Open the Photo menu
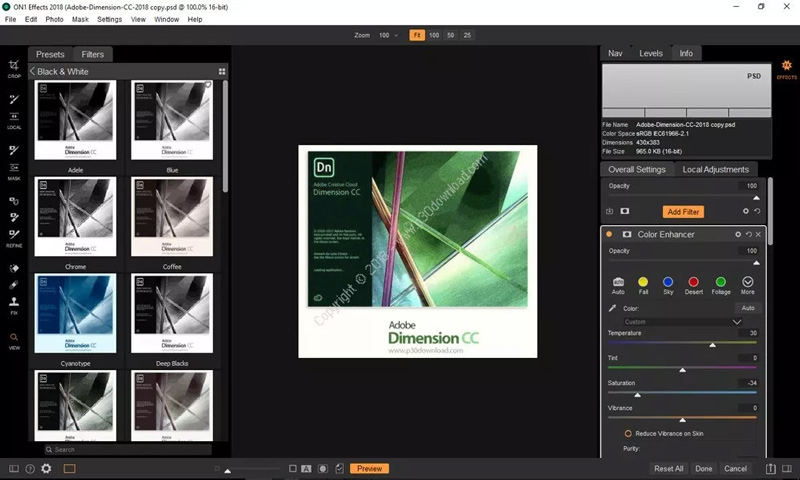This screenshot has height=480, width=800. click(x=54, y=19)
